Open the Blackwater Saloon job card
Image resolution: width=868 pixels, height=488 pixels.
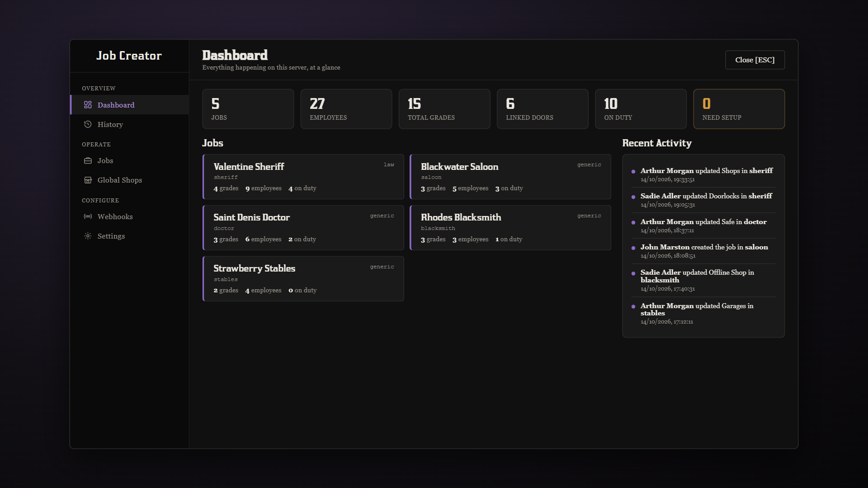point(510,177)
